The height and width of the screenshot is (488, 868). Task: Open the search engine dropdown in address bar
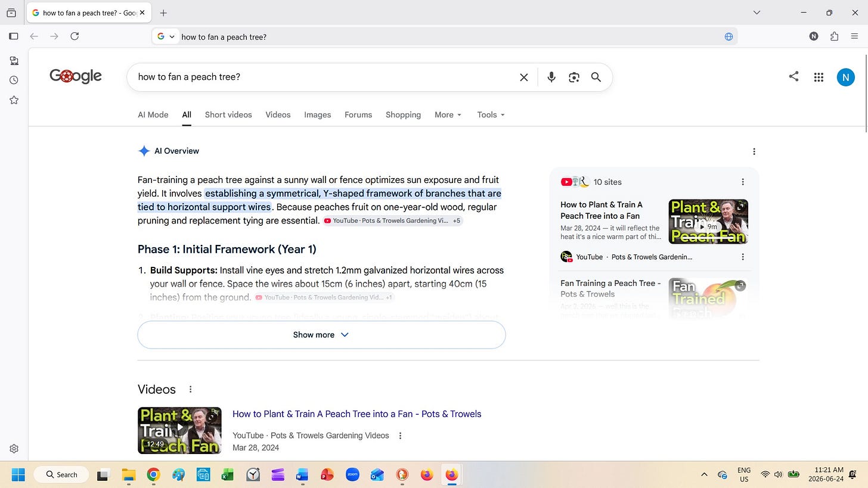point(166,36)
